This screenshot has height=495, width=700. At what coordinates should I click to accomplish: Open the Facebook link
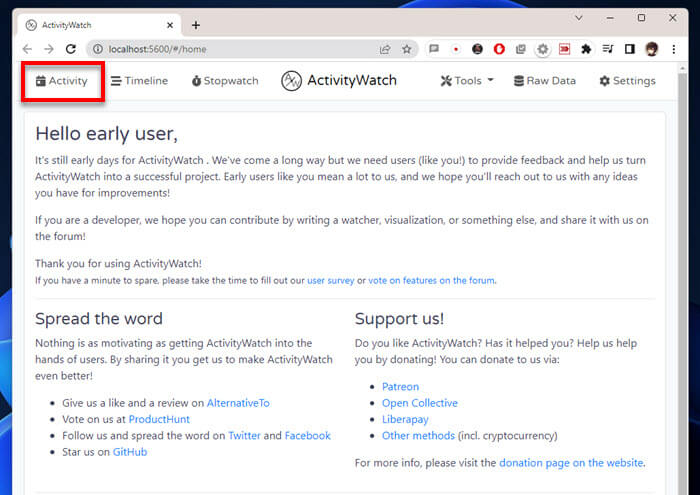point(308,435)
